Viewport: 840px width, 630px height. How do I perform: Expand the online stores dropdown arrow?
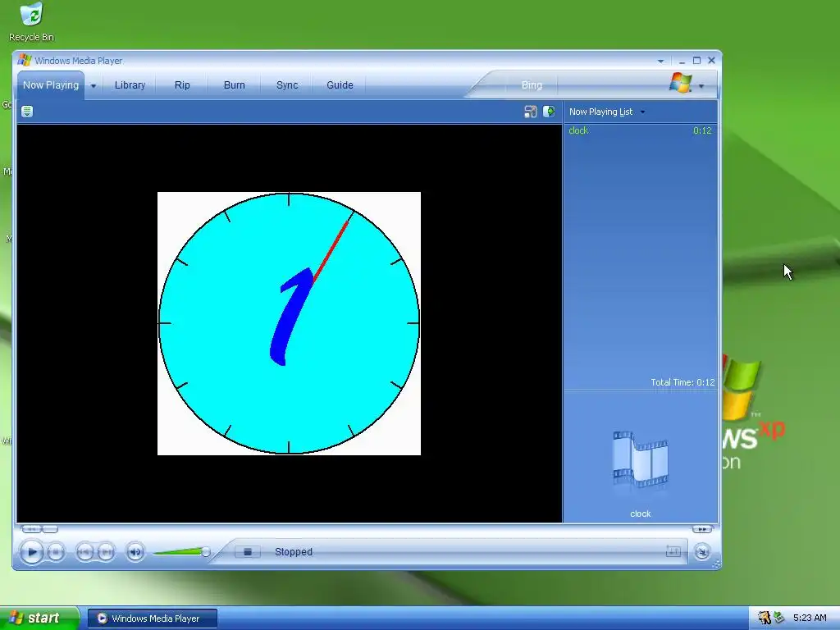701,85
